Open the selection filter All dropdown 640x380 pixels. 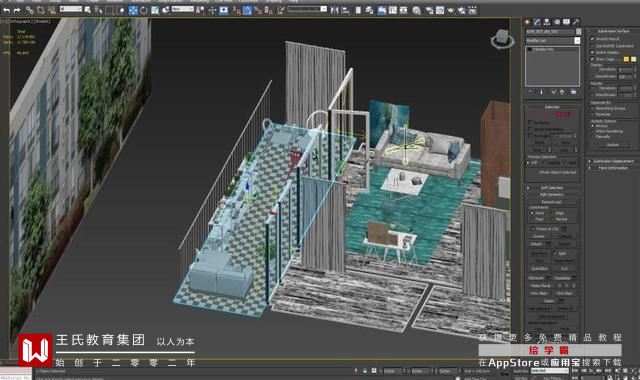pos(71,9)
